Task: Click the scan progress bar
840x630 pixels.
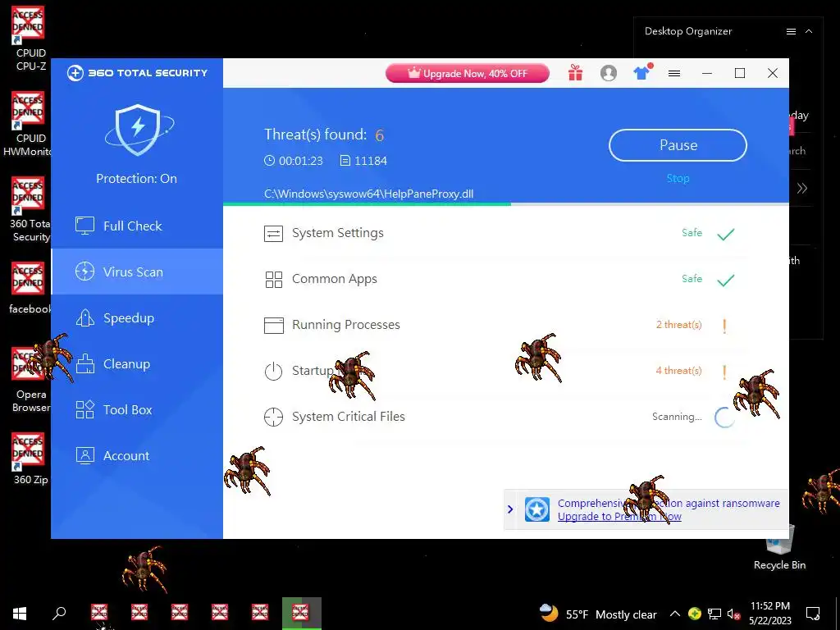Action: [x=505, y=204]
